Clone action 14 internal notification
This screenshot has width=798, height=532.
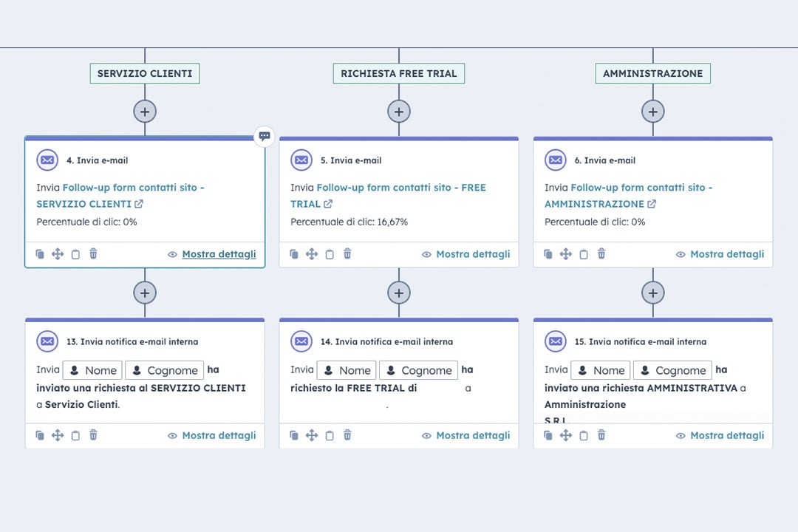pyautogui.click(x=293, y=435)
